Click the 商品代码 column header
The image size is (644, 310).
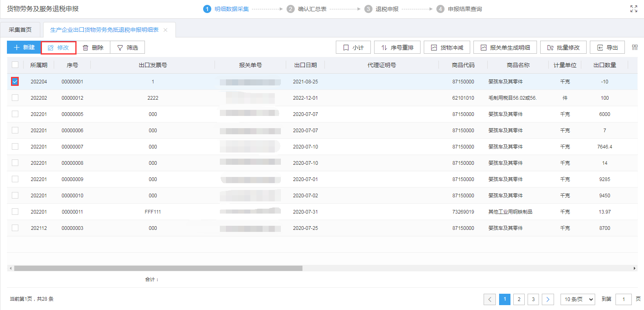[x=463, y=65]
